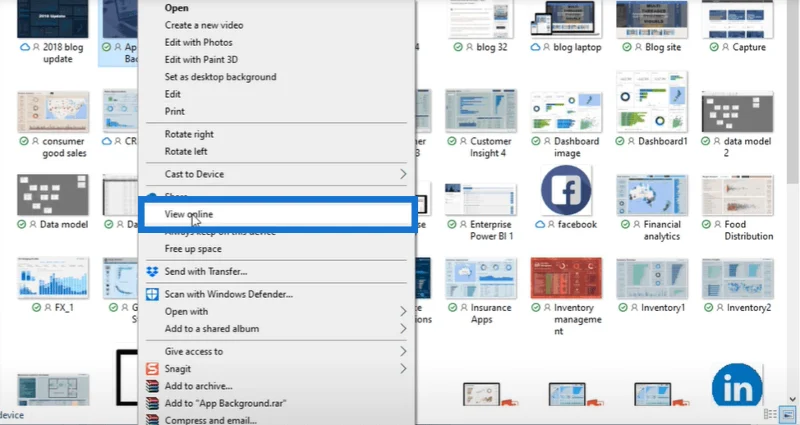Select Compress and email option
Image resolution: width=800 pixels, height=425 pixels.
tap(210, 420)
